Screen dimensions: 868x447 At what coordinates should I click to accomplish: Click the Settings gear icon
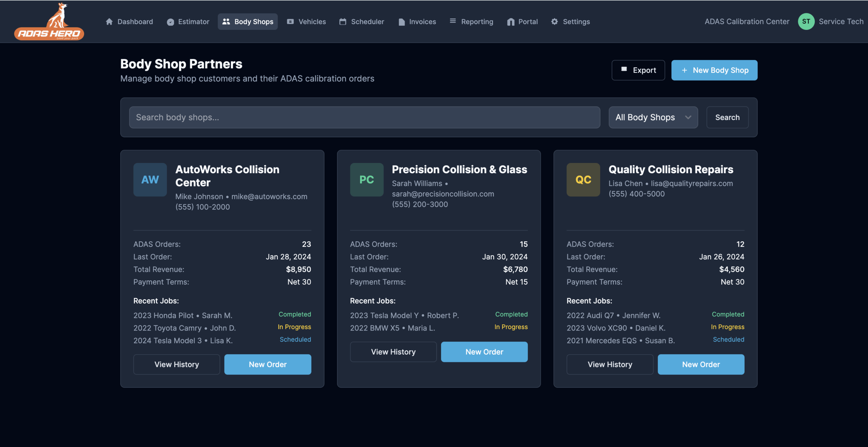coord(554,22)
